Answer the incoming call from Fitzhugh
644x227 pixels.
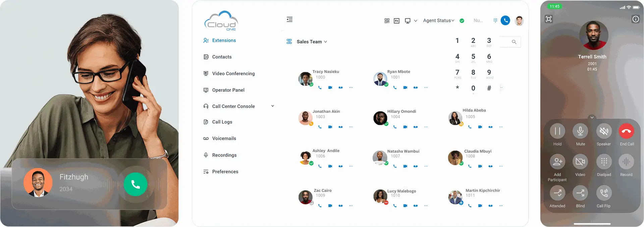coord(136,184)
